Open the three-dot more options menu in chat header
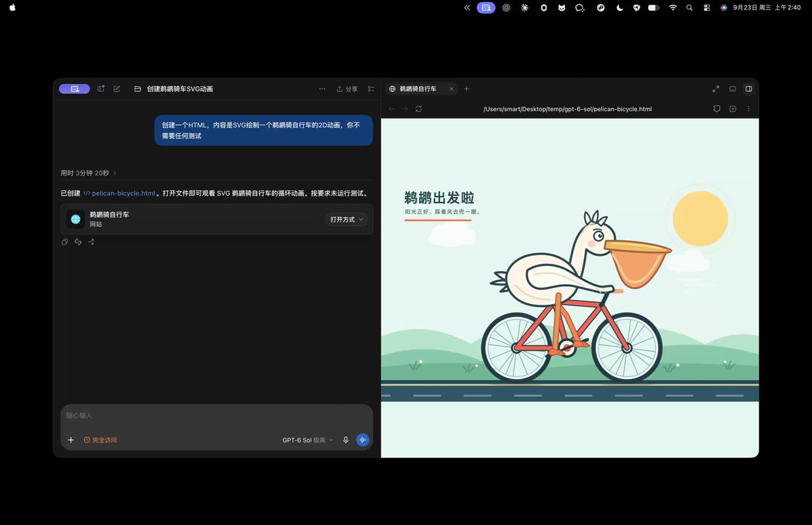Viewport: 812px width, 525px height. pyautogui.click(x=322, y=89)
